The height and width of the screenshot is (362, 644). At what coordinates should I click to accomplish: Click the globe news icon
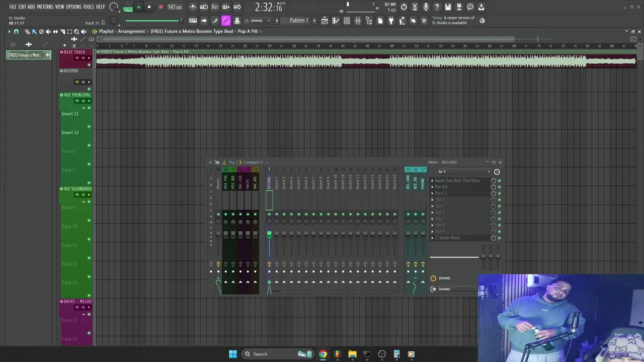pos(482,21)
